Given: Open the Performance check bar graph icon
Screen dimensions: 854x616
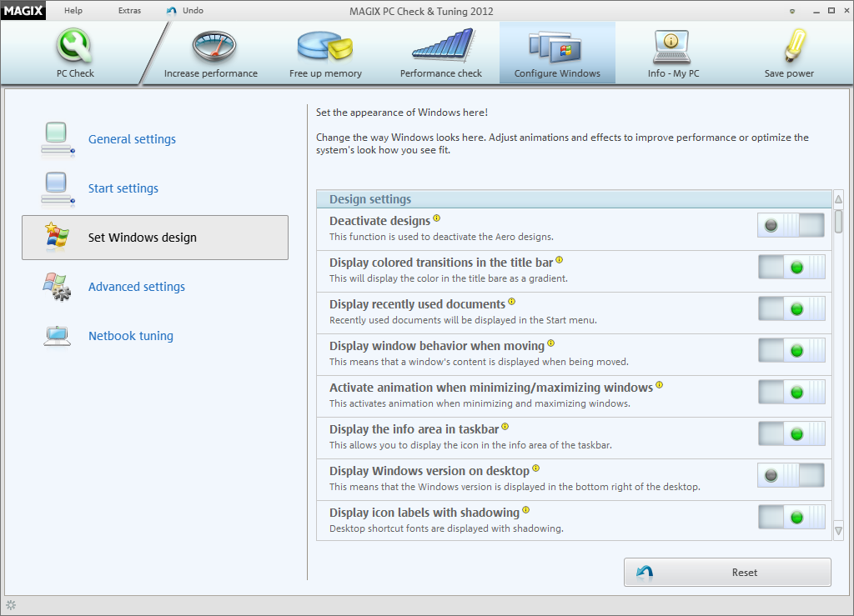Looking at the screenshot, I should click(444, 45).
